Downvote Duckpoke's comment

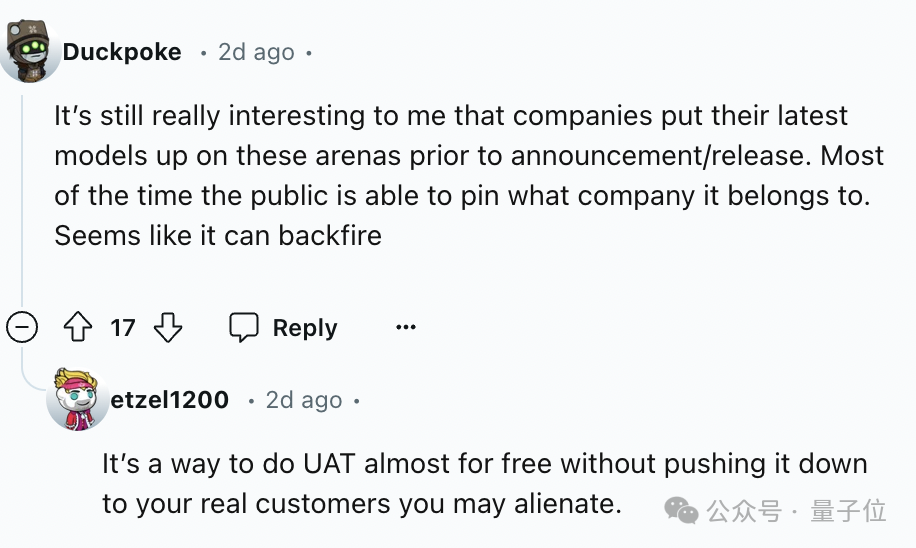pos(168,328)
